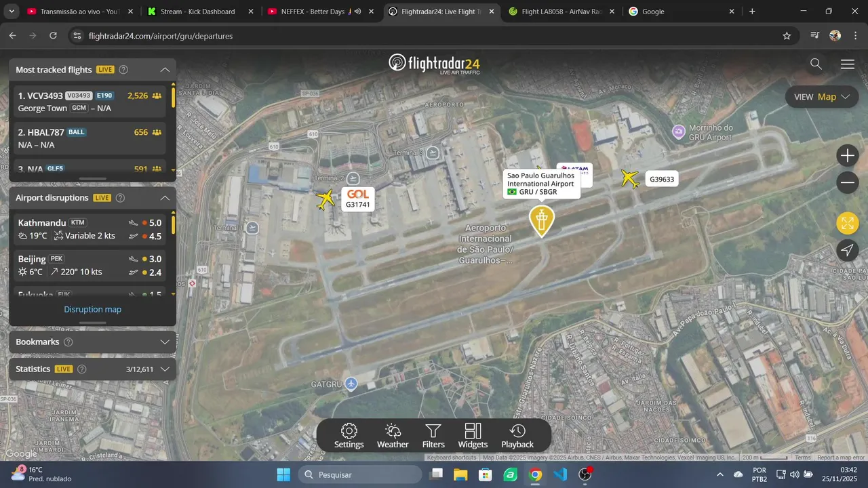Collapse the Airport disruptions panel
Image resolution: width=868 pixels, height=488 pixels.
click(x=165, y=198)
